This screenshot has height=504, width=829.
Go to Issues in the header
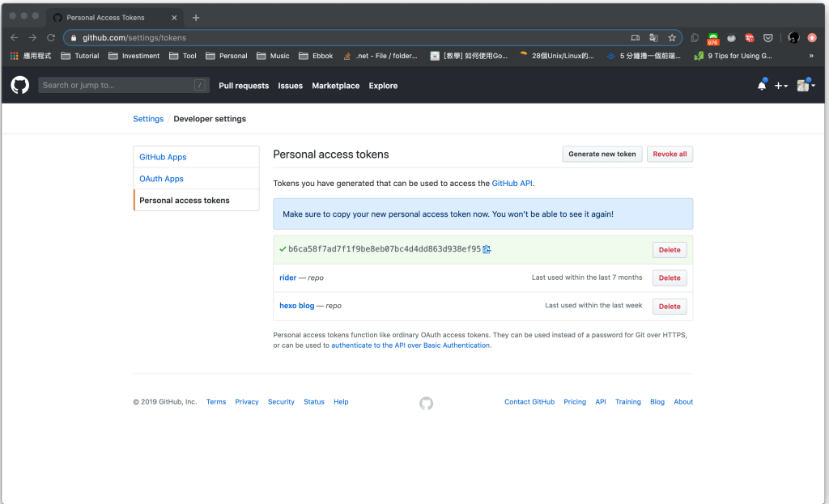(x=291, y=86)
